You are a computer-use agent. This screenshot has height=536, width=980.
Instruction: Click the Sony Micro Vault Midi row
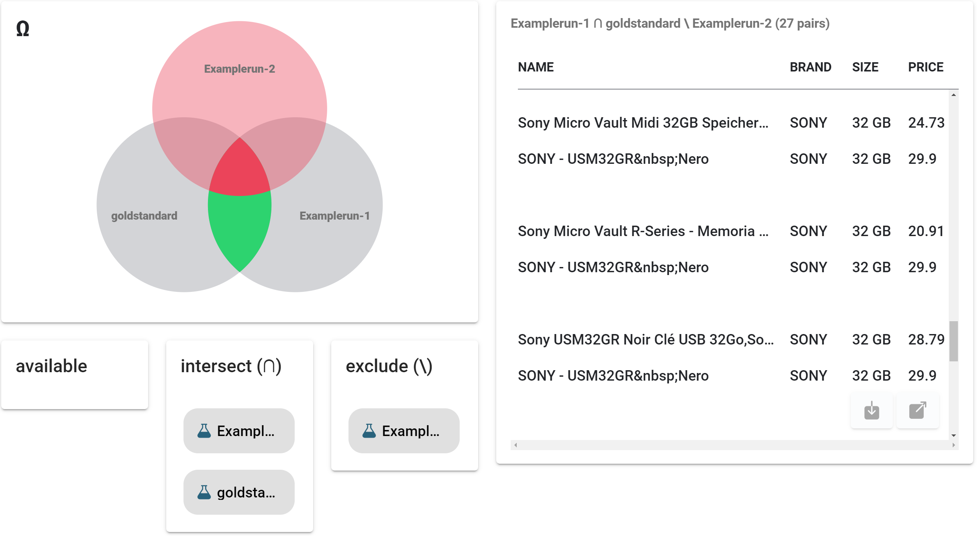pyautogui.click(x=642, y=123)
